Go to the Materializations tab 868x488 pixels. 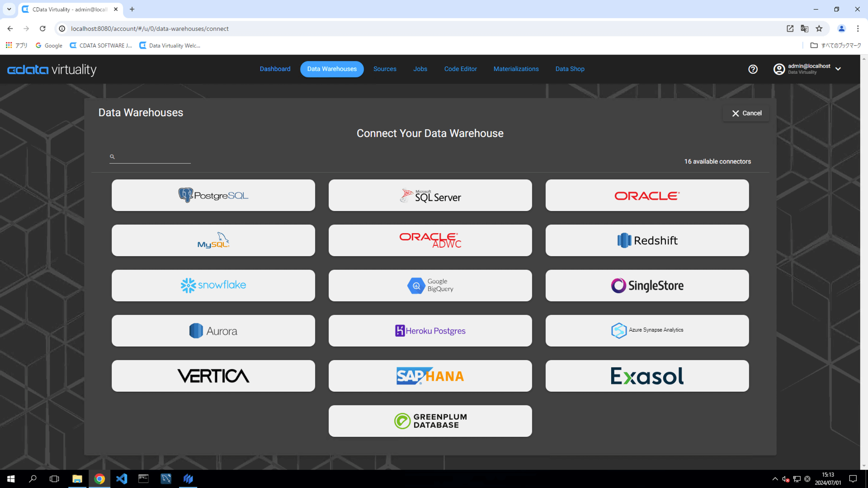[x=516, y=69]
